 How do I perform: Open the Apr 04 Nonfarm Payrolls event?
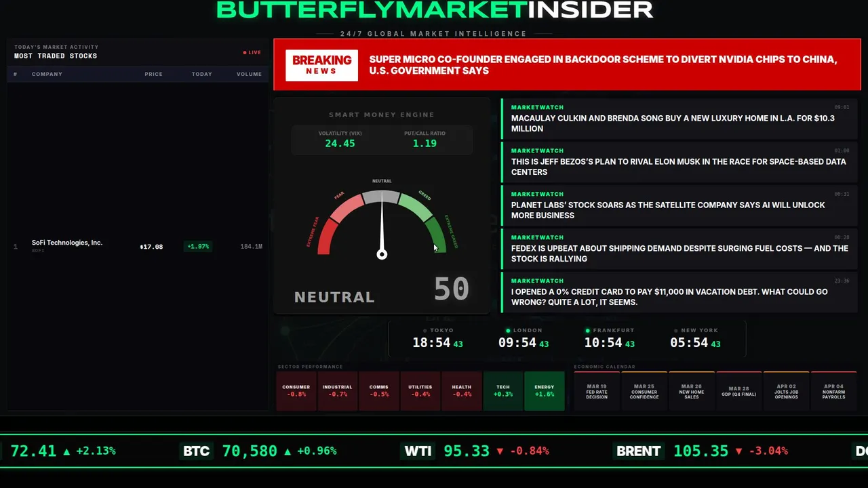pos(834,391)
